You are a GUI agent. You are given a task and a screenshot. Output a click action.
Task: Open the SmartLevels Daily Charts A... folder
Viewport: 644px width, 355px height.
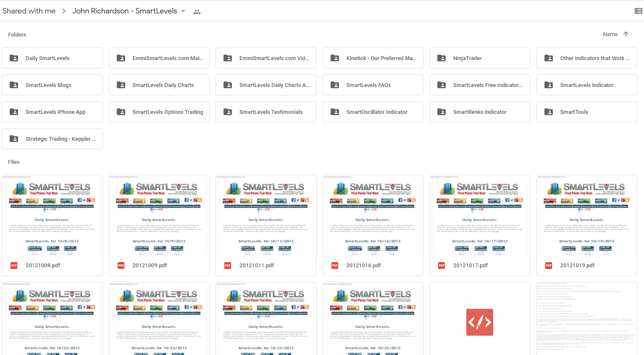[266, 85]
